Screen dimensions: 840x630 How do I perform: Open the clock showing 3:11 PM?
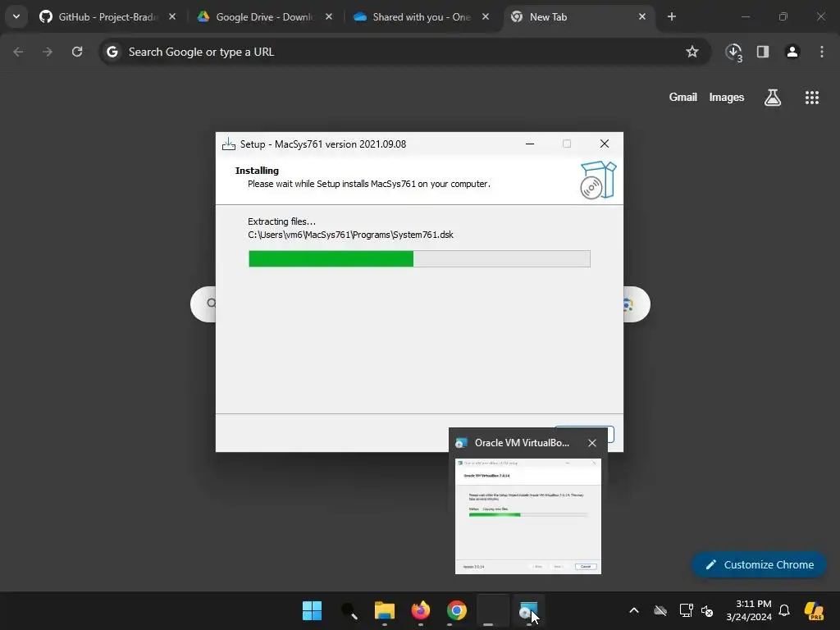pyautogui.click(x=749, y=610)
